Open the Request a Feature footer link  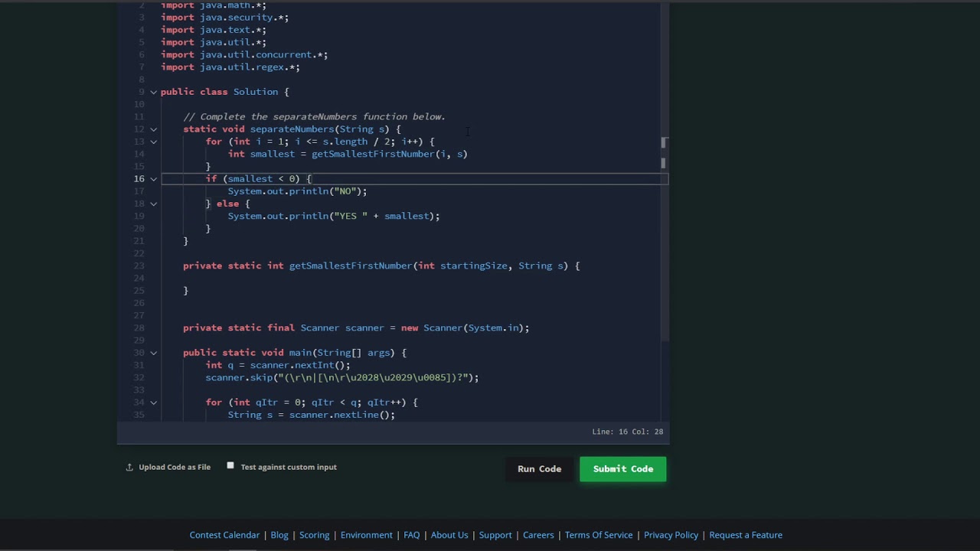746,535
